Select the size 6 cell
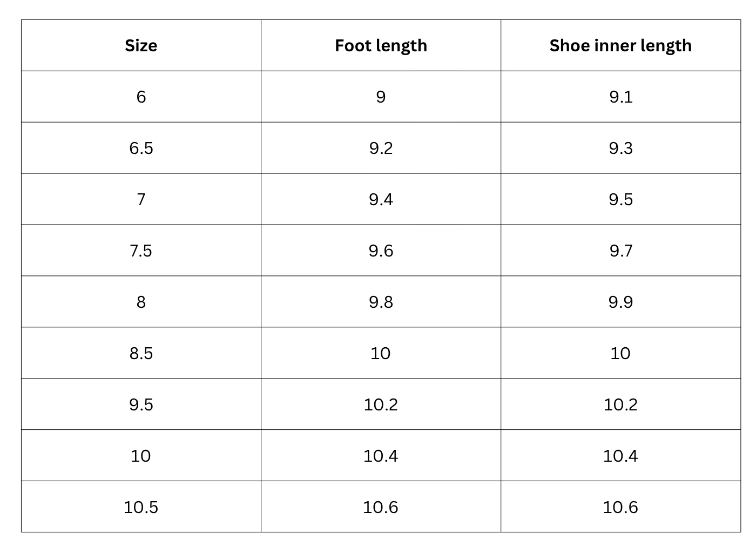Image resolution: width=756 pixels, height=540 pixels. 141,97
